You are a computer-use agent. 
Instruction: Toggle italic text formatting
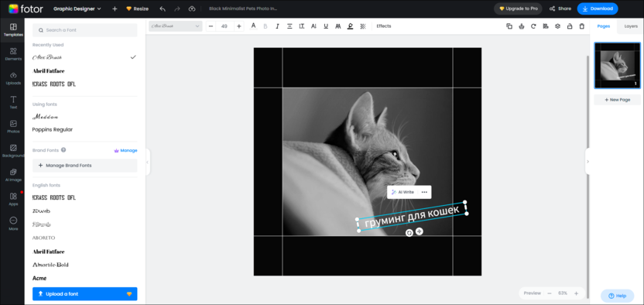tap(277, 26)
